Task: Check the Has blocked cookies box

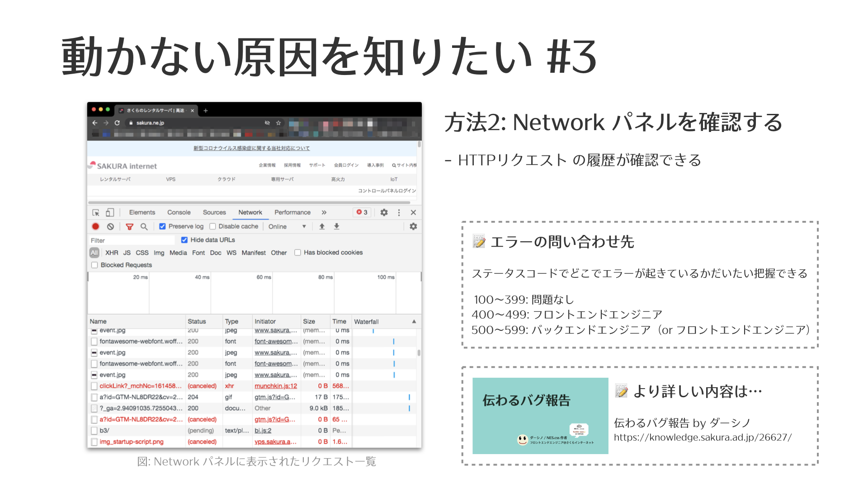Action: coord(297,253)
